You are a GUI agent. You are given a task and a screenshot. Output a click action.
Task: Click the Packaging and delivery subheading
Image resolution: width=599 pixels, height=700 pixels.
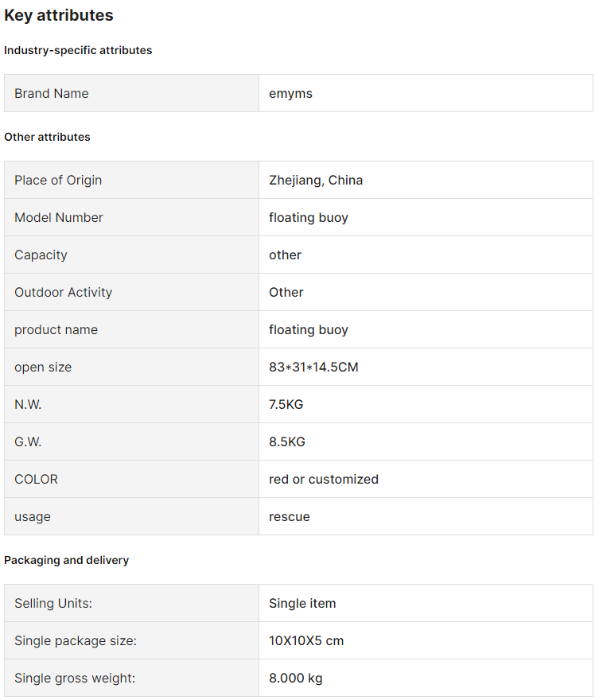[x=67, y=560]
